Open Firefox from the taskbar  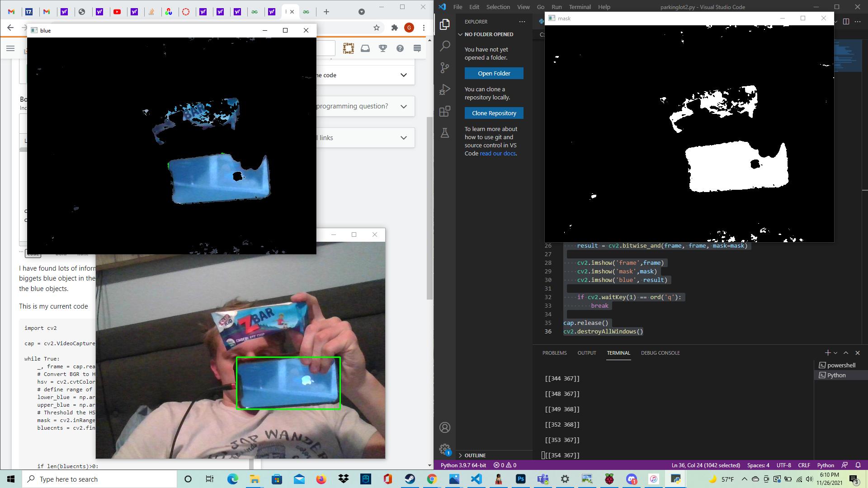(321, 479)
